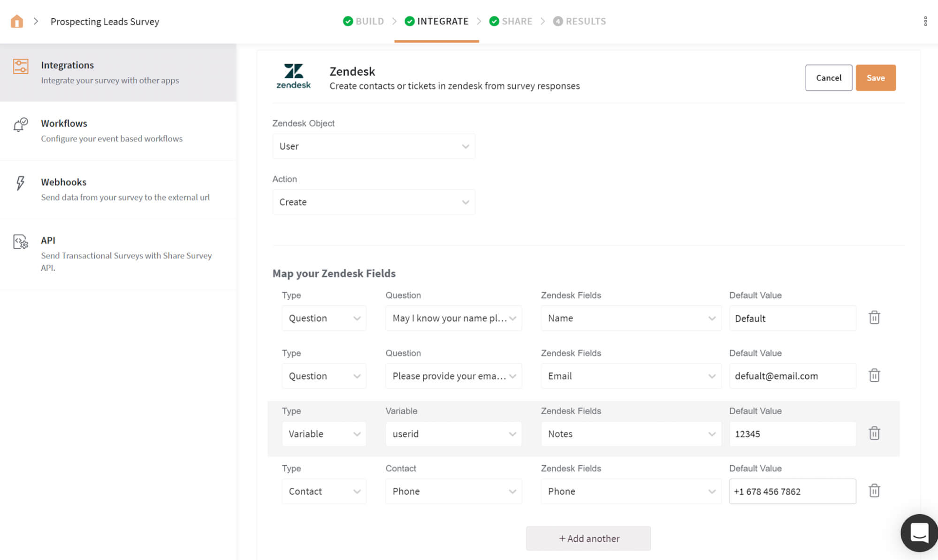The width and height of the screenshot is (938, 560).
Task: Select the Workflows bell icon
Action: [20, 124]
